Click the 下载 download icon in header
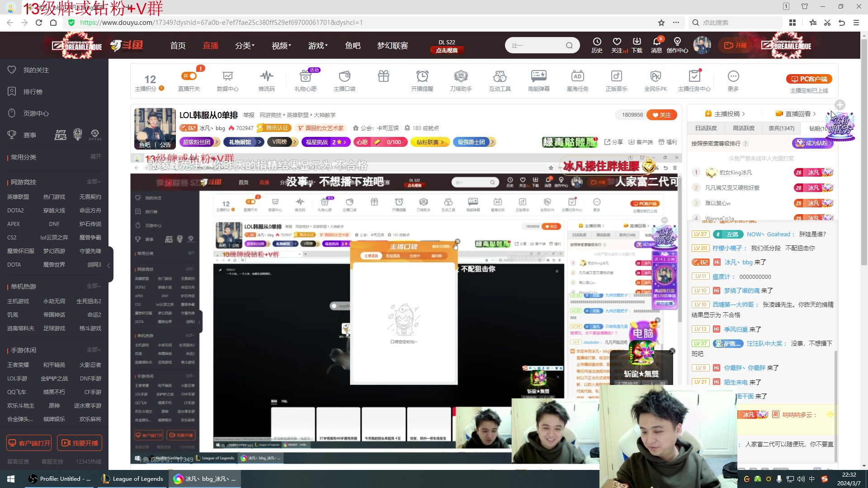 pos(637,45)
